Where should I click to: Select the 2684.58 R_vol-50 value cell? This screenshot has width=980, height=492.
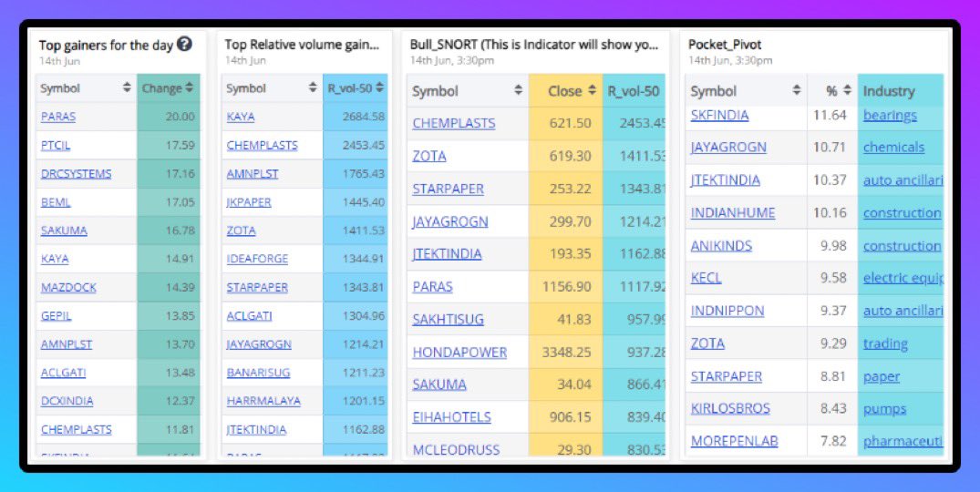tap(356, 117)
